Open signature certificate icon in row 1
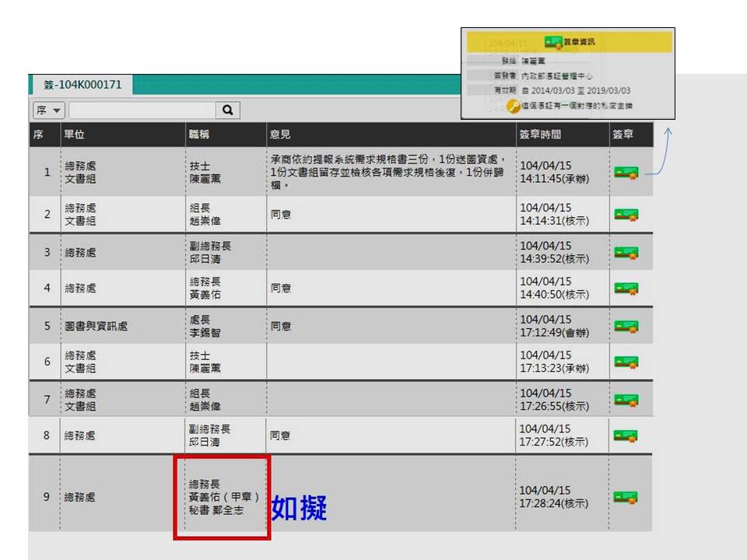 tap(626, 173)
